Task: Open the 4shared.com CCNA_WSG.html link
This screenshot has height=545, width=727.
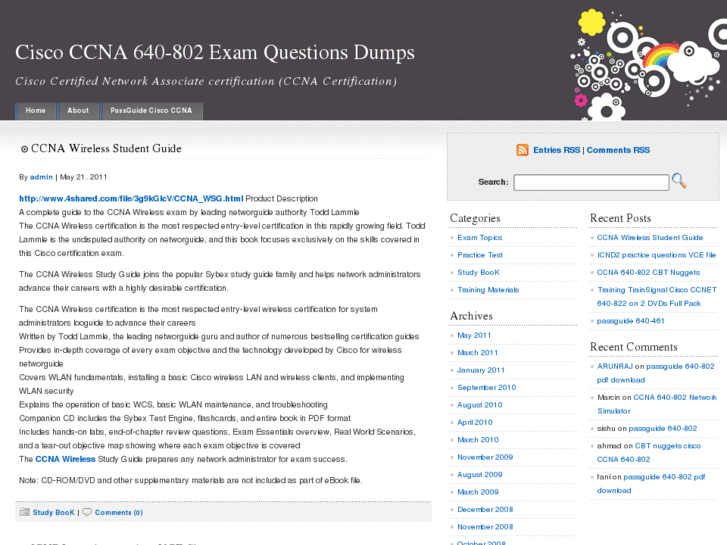Action: (x=131, y=199)
